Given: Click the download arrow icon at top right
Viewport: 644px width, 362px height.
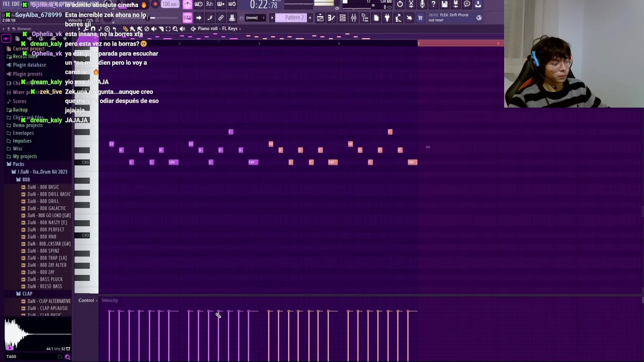Looking at the screenshot, I should pyautogui.click(x=478, y=4).
